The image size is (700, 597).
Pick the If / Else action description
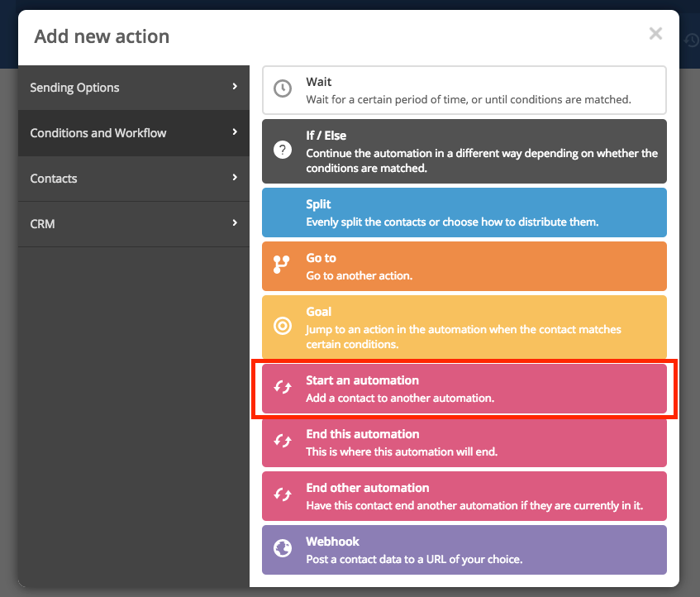point(481,160)
